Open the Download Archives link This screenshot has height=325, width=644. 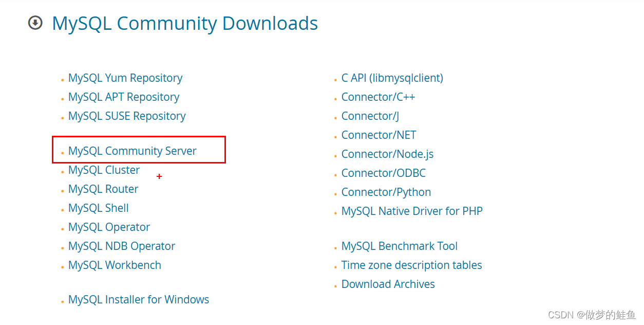tap(388, 284)
